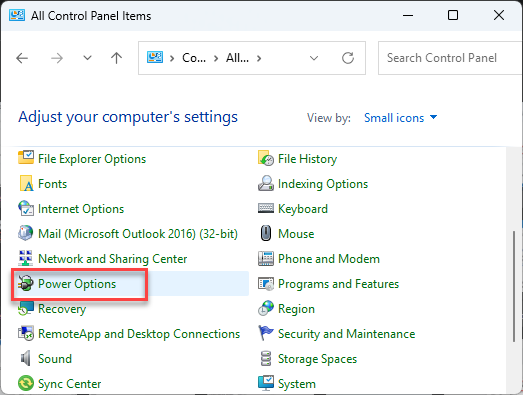
Task: Select the All... breadcrumb segment
Action: [x=237, y=58]
